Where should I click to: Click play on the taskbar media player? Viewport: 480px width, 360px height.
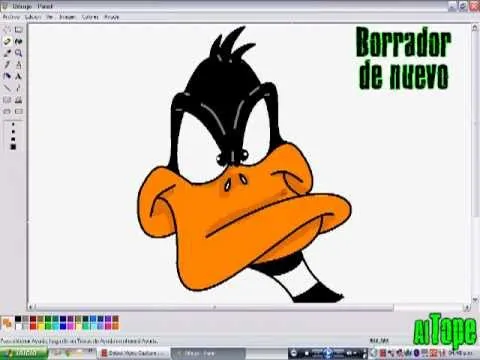coord(328,354)
